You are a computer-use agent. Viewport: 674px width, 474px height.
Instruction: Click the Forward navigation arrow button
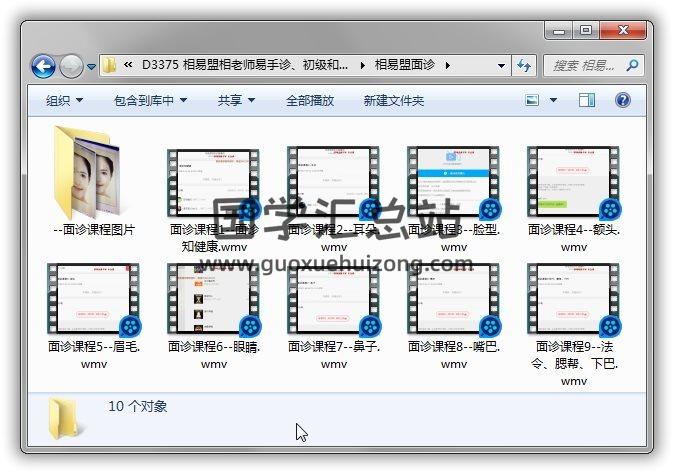pyautogui.click(x=71, y=66)
